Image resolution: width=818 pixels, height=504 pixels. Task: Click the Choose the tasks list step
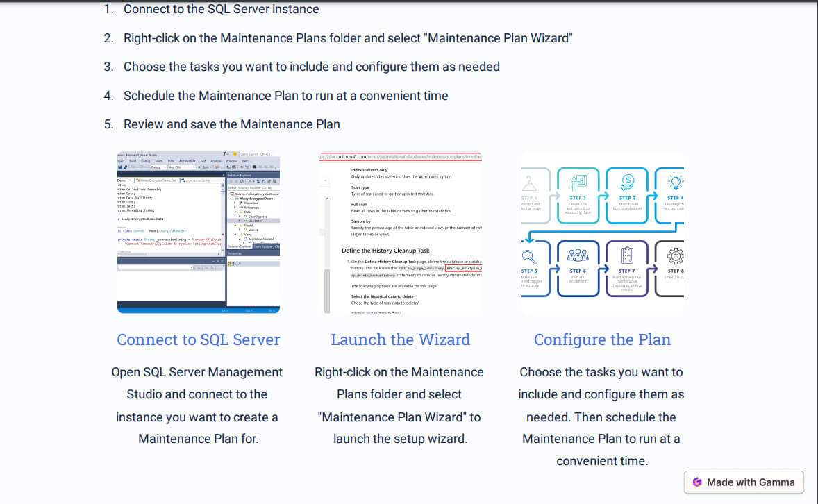tap(312, 67)
